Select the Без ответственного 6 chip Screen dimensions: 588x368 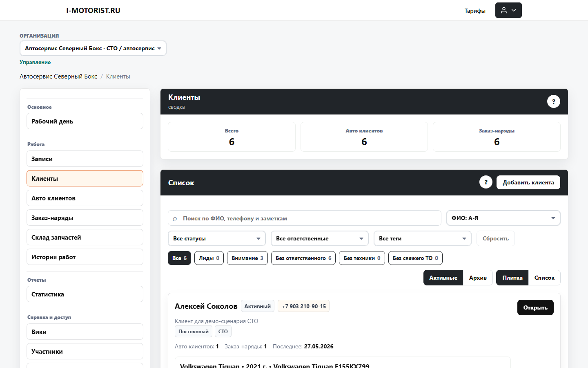tap(303, 258)
